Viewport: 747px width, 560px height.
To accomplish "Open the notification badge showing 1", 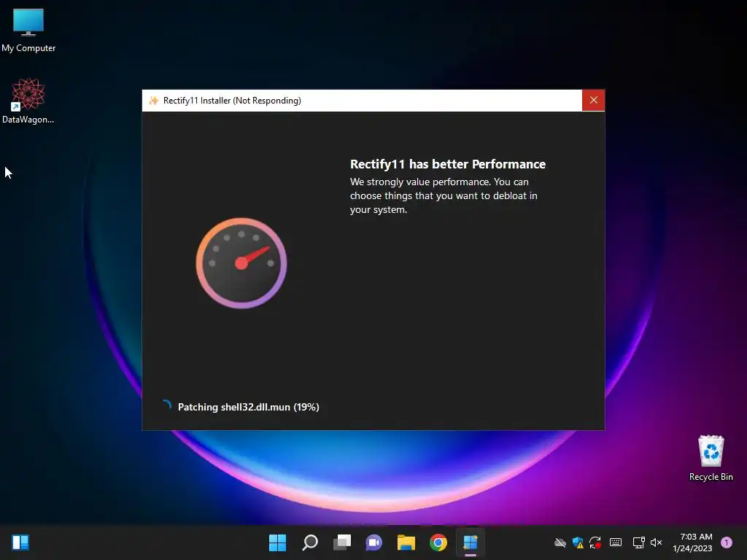I will [727, 542].
